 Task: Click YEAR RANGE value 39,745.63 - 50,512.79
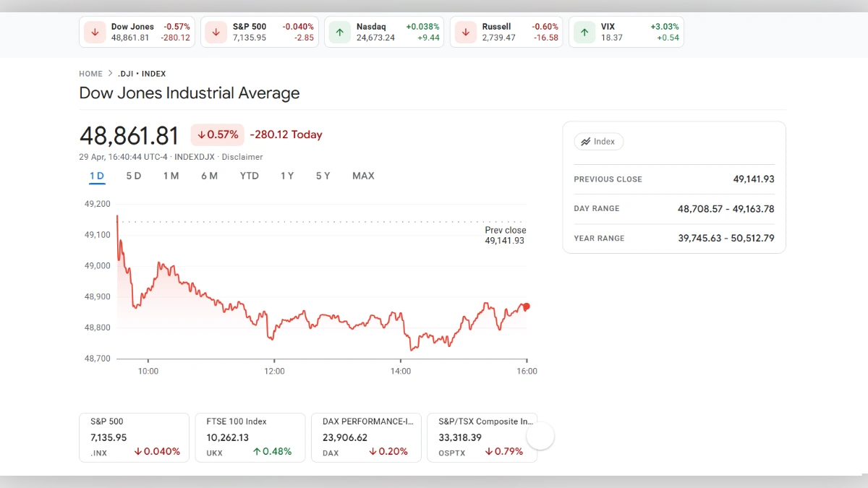pyautogui.click(x=726, y=238)
